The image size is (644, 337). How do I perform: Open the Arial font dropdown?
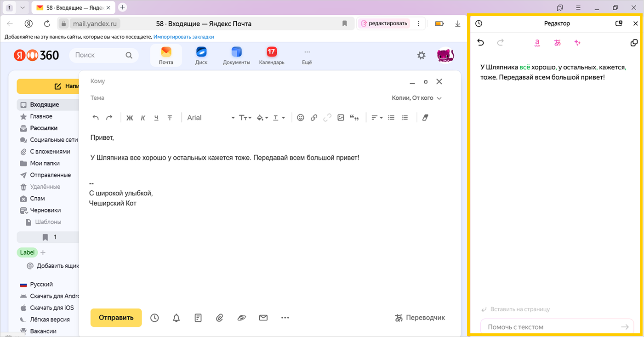[211, 118]
